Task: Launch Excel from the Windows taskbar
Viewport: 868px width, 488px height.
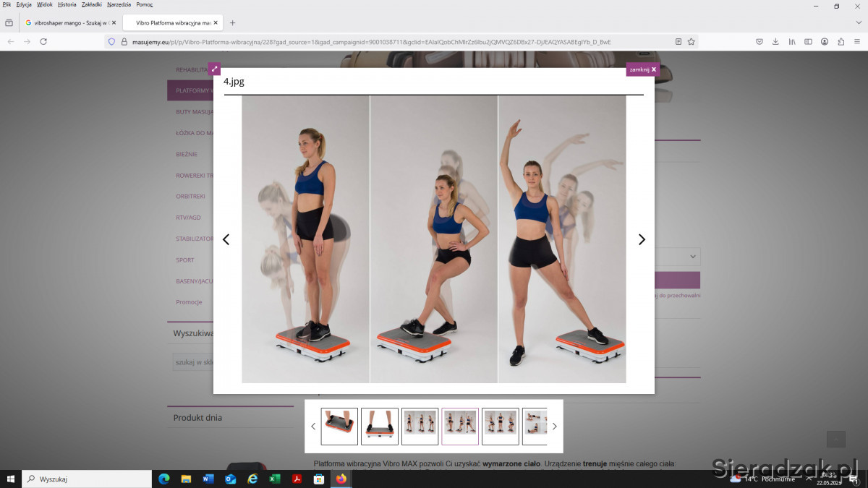Action: [275, 479]
